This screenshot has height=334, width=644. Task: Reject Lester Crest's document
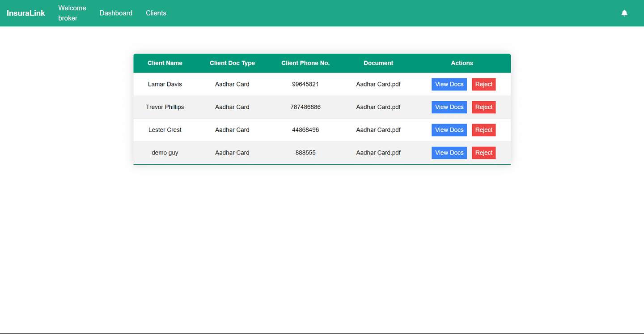[484, 130]
